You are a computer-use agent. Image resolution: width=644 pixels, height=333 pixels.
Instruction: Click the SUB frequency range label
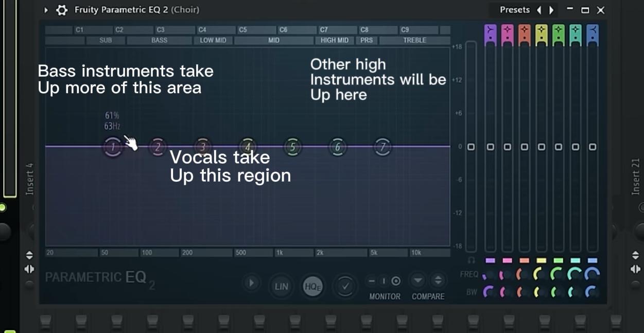click(x=106, y=40)
